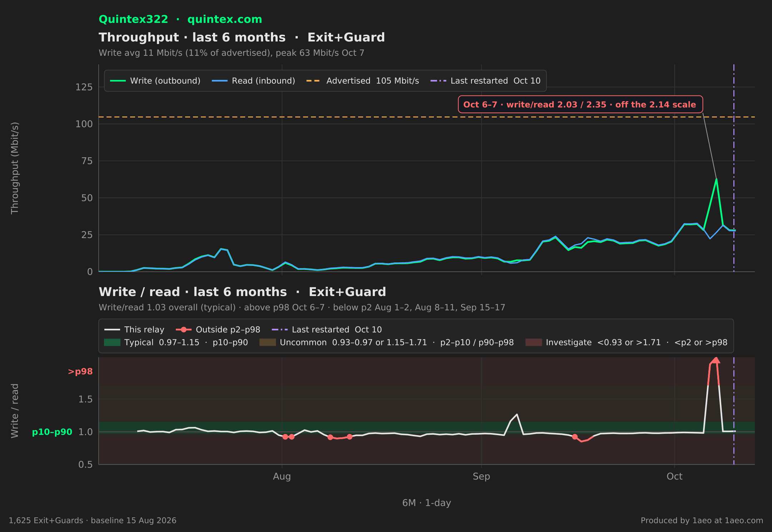
Task: Click the Throughput · last 6 months title
Action: click(242, 37)
